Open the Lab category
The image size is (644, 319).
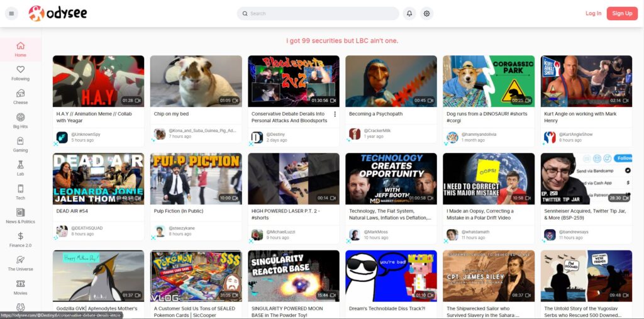[21, 169]
